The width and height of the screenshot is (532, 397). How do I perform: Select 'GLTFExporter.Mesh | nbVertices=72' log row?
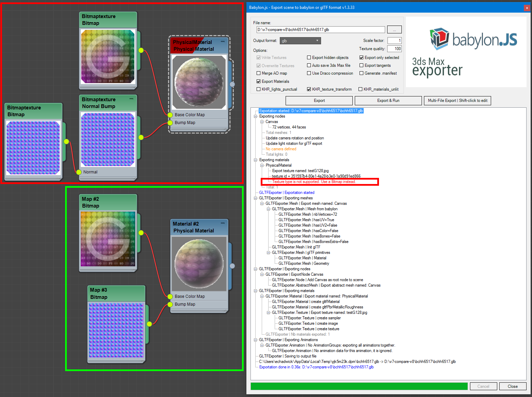click(308, 214)
